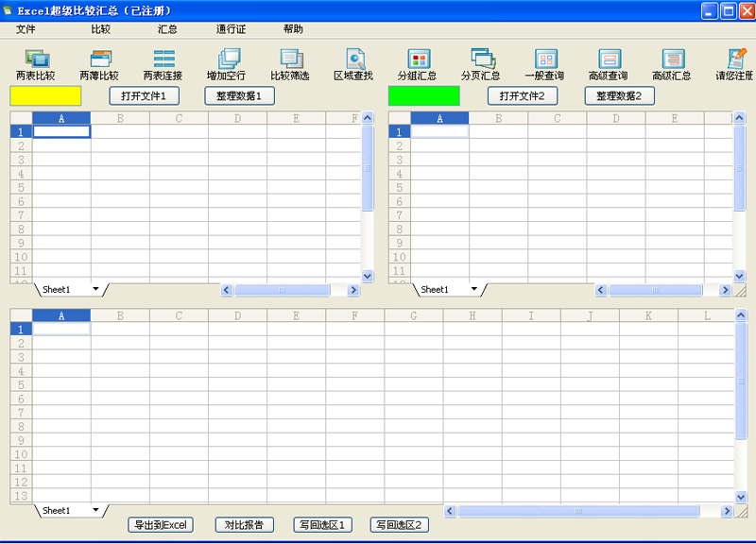Click the 打开文件1 button
Viewport: 756px width, 544px height.
click(145, 96)
